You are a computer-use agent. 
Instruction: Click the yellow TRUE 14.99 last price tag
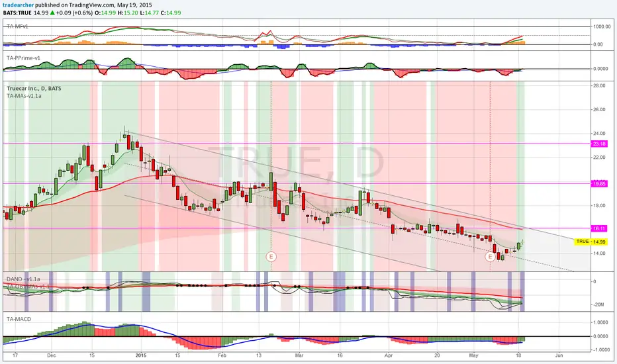[591, 242]
